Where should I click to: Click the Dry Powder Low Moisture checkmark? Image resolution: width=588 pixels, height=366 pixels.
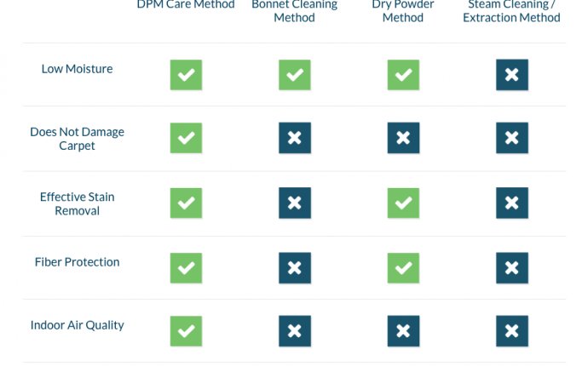(x=403, y=75)
